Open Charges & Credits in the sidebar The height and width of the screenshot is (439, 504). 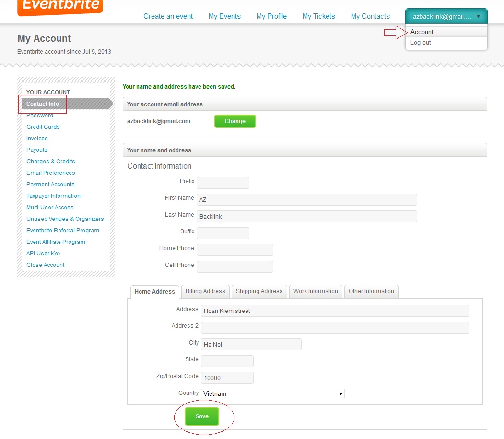[50, 162]
